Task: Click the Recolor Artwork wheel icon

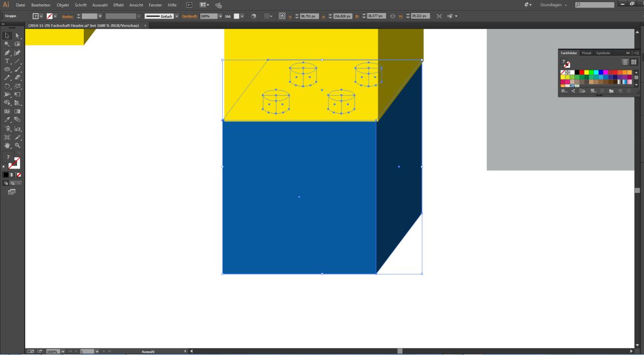Action: (x=254, y=16)
